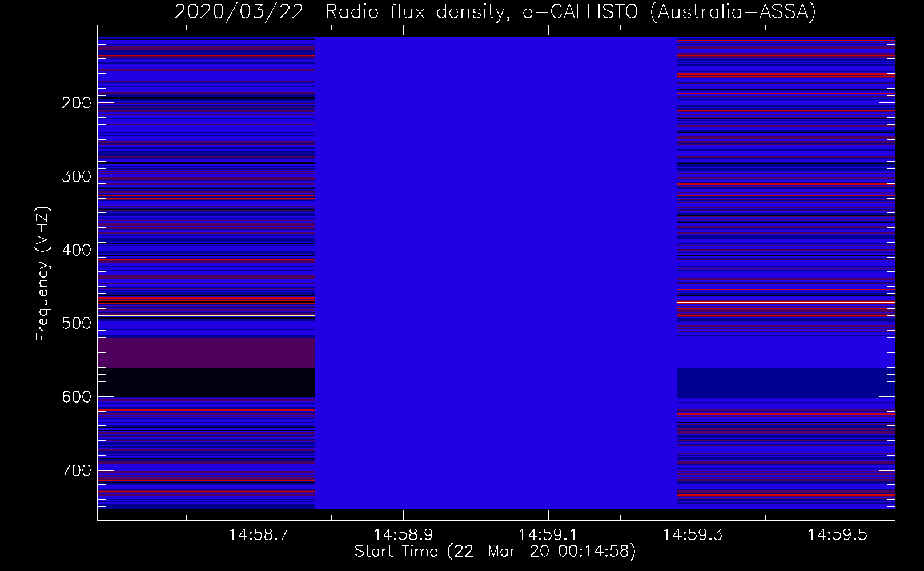Click the solid blue data gap in the spectrogram
This screenshot has height=571, width=924.
click(x=496, y=272)
